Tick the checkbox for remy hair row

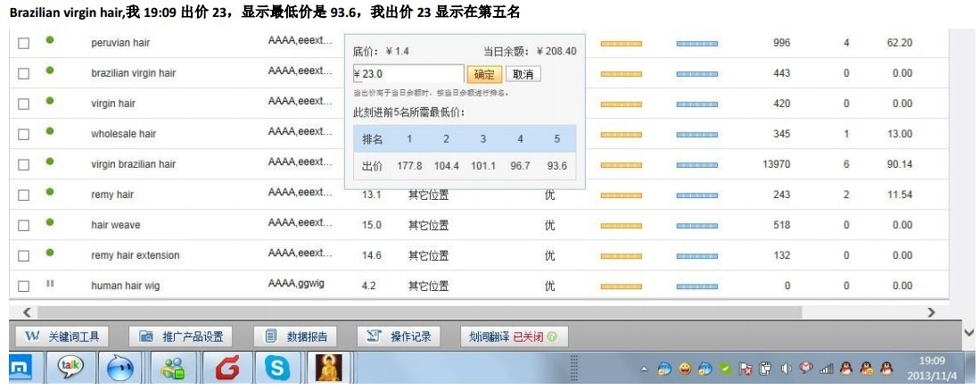coord(24,195)
